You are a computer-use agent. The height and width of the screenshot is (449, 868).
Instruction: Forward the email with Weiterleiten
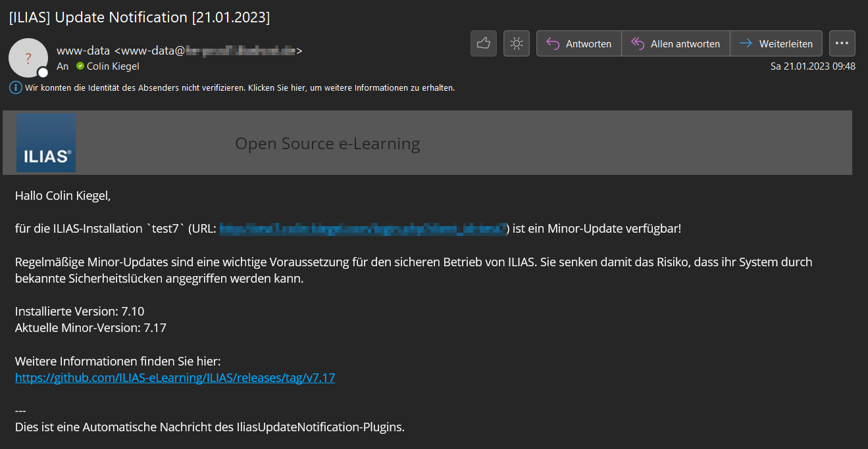click(x=777, y=44)
